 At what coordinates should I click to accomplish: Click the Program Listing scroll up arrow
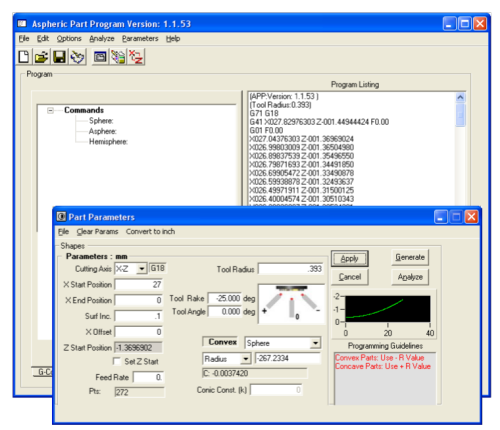460,97
